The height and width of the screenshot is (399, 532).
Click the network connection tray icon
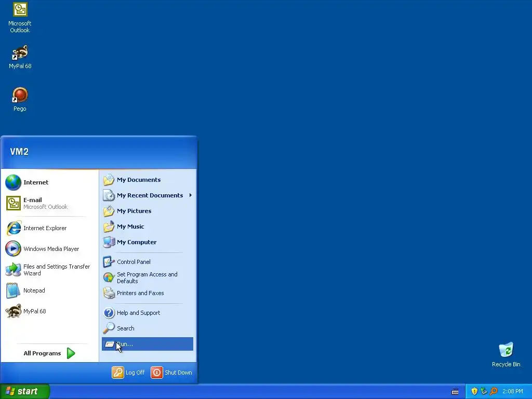[484, 391]
